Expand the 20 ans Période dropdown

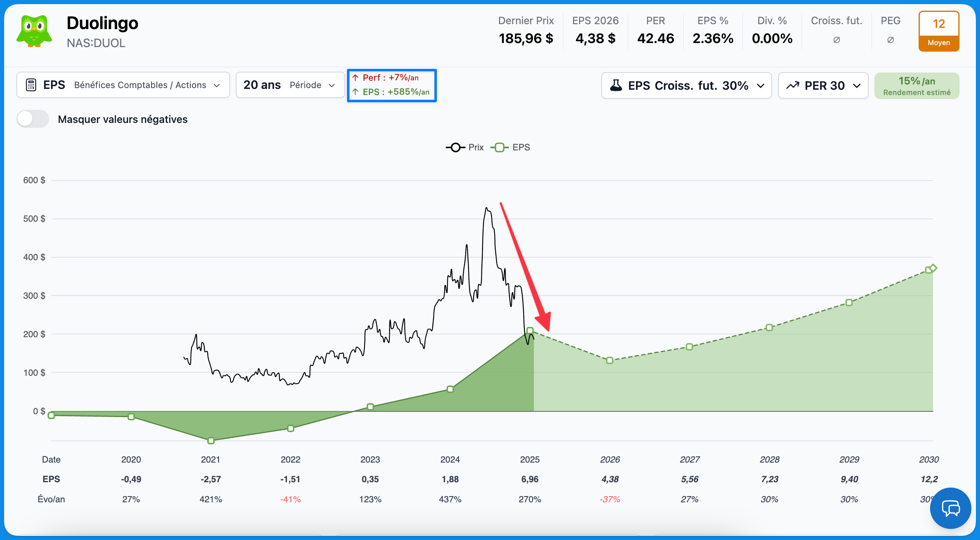click(290, 85)
